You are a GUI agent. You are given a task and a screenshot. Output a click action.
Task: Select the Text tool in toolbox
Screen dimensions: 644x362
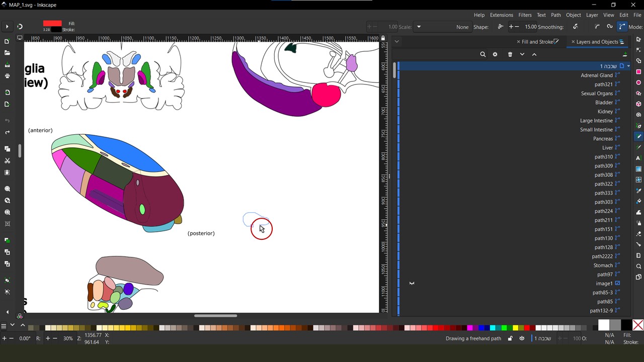tap(638, 158)
